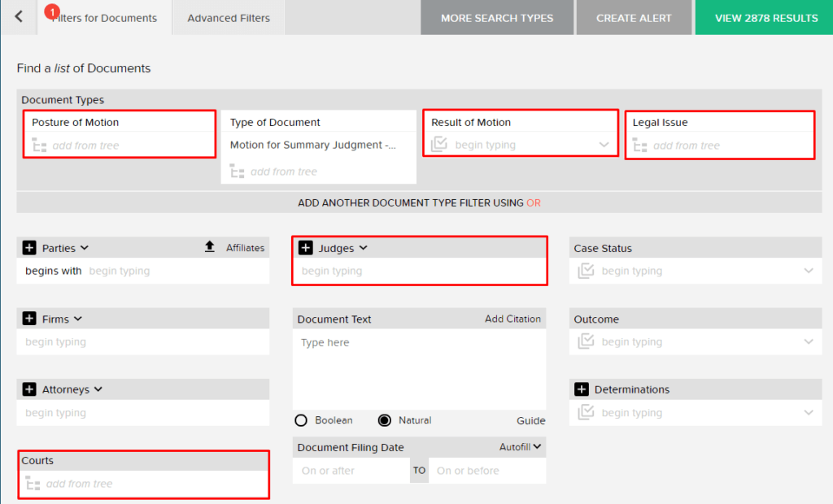This screenshot has width=833, height=504.
Task: Click tree icon in Courts field
Action: point(33,484)
